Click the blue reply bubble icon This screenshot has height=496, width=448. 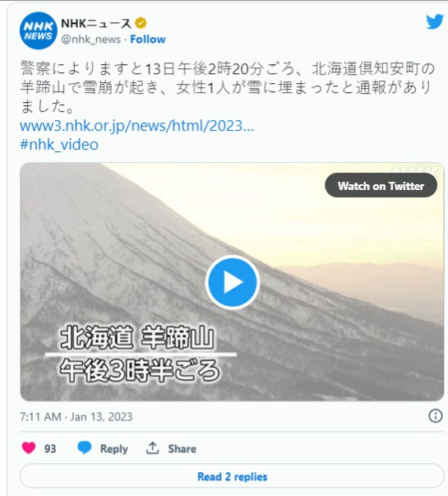85,448
